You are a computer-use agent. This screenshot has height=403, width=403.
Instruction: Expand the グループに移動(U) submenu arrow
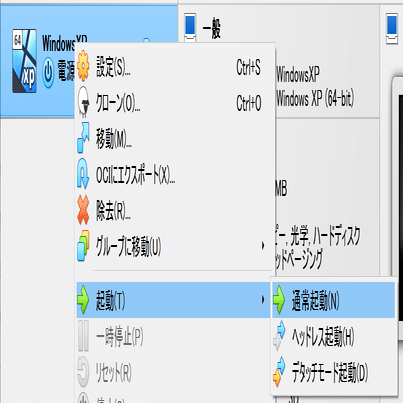click(263, 246)
